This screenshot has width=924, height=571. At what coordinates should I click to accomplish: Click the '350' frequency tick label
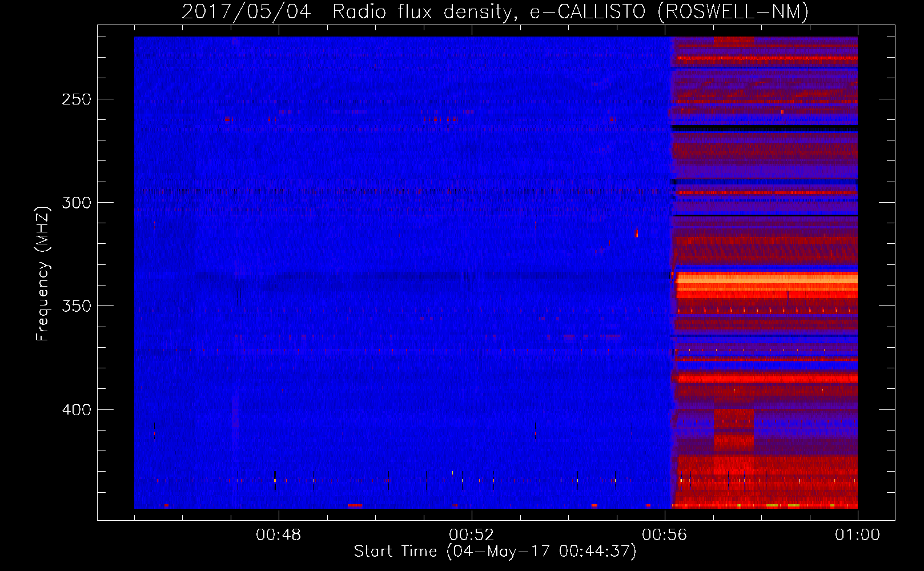pos(77,306)
